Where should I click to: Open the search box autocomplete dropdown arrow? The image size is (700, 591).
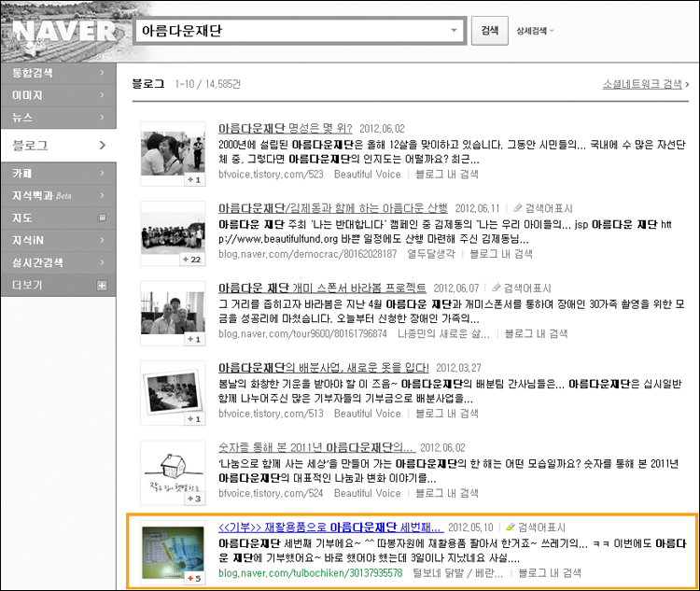[x=454, y=31]
